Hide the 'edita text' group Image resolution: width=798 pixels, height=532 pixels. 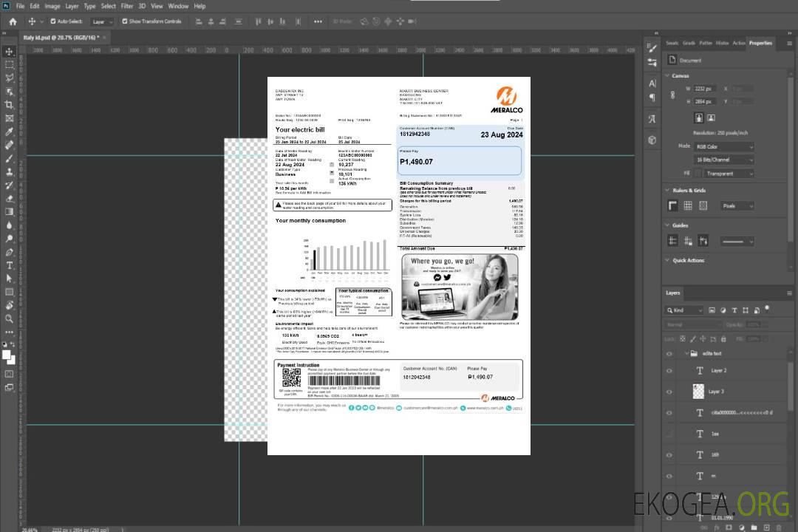(x=669, y=354)
